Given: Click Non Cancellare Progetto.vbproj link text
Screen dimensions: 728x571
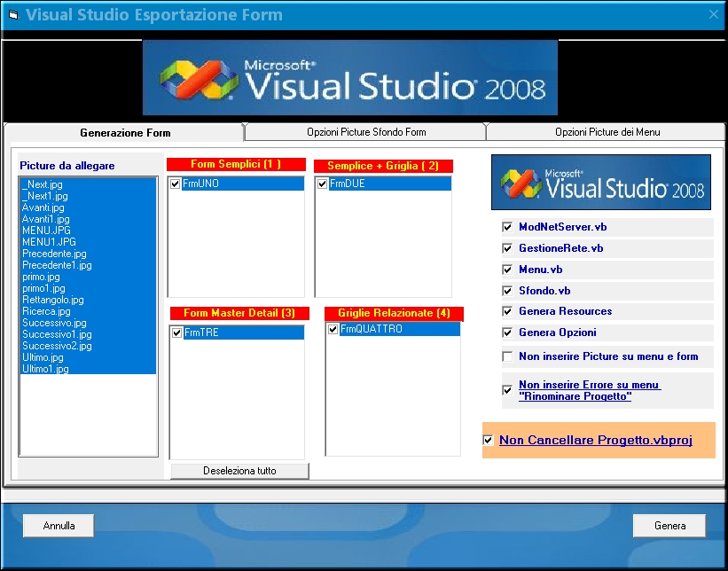Looking at the screenshot, I should [x=596, y=440].
